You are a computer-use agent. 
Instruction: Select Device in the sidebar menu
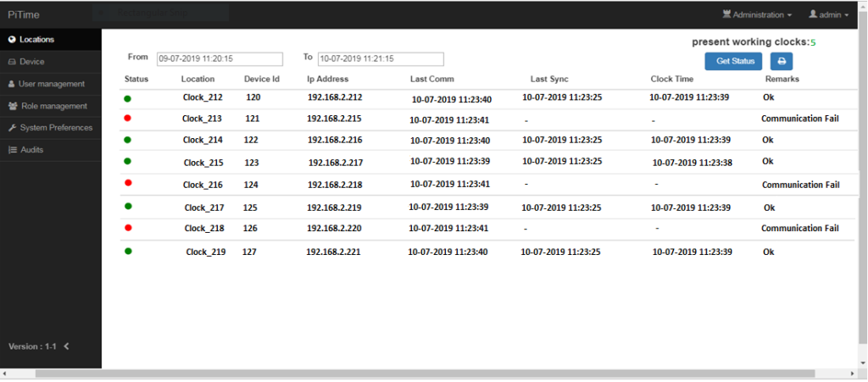[32, 62]
